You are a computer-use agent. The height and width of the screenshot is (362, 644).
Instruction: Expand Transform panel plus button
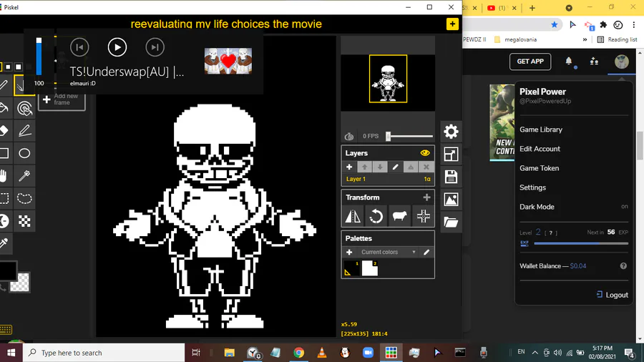point(426,197)
